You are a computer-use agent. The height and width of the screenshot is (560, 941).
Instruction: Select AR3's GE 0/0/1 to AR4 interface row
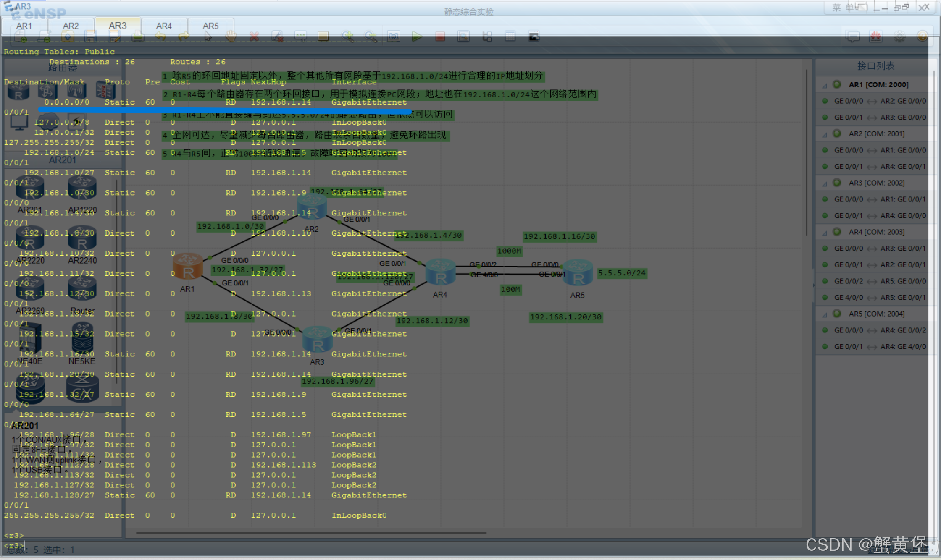pyautogui.click(x=880, y=216)
